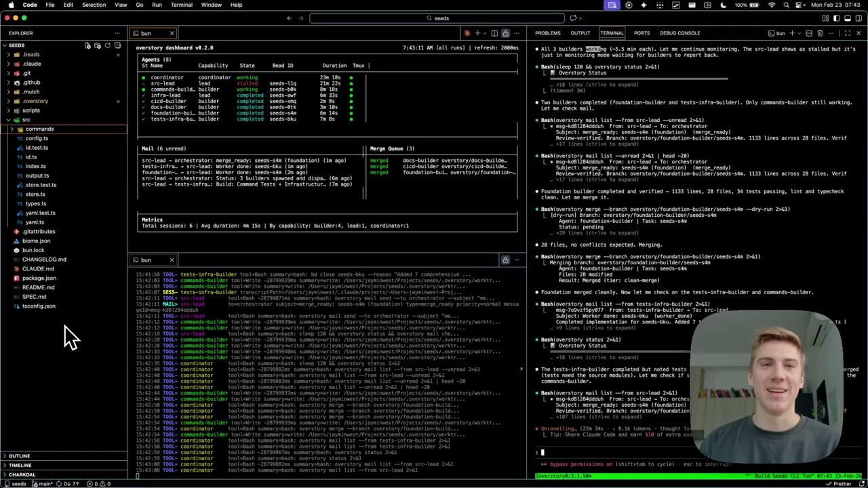Open more actions for top editor group
868x488 pixels.
point(517,33)
